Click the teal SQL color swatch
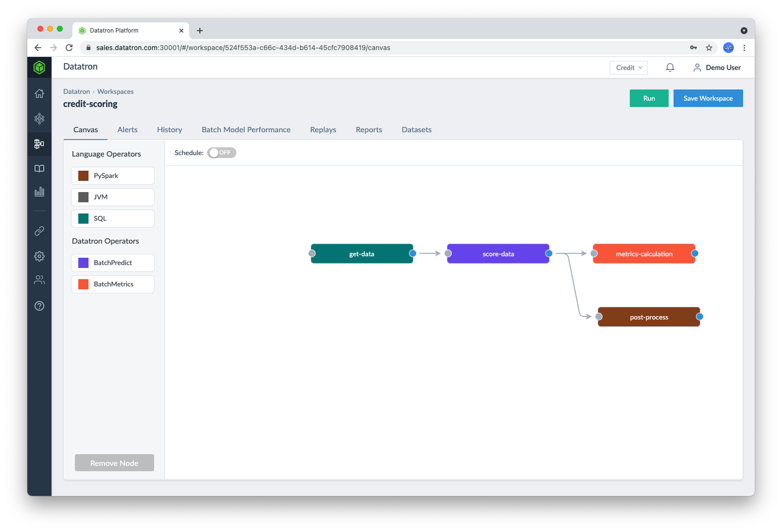Screen dimensions: 782x532 pos(84,218)
